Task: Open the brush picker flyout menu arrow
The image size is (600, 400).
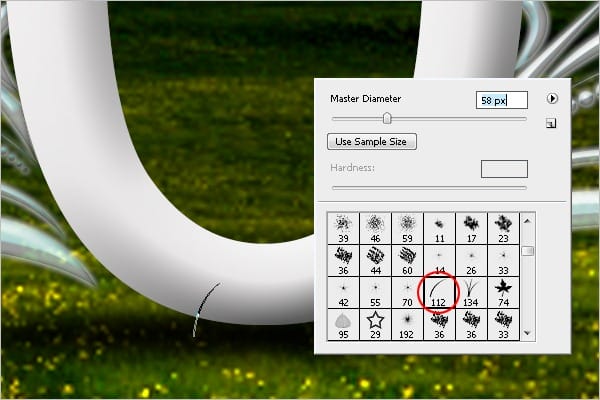Action: point(552,98)
